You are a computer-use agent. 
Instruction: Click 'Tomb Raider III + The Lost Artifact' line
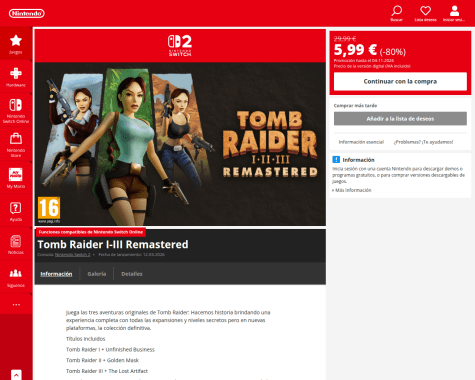click(107, 371)
